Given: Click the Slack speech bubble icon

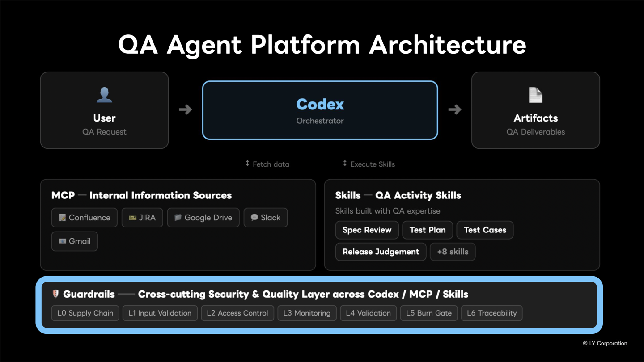Looking at the screenshot, I should (x=254, y=217).
